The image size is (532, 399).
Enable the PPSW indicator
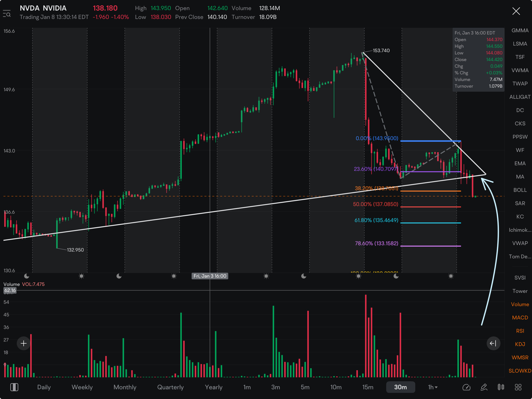[x=520, y=137]
